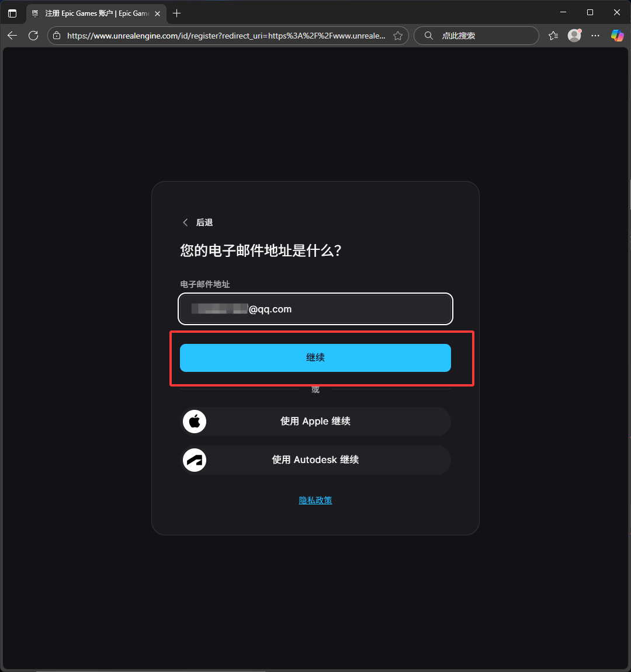Click the search magnifier in 点此搜索 box
This screenshot has height=672, width=631.
click(x=428, y=36)
